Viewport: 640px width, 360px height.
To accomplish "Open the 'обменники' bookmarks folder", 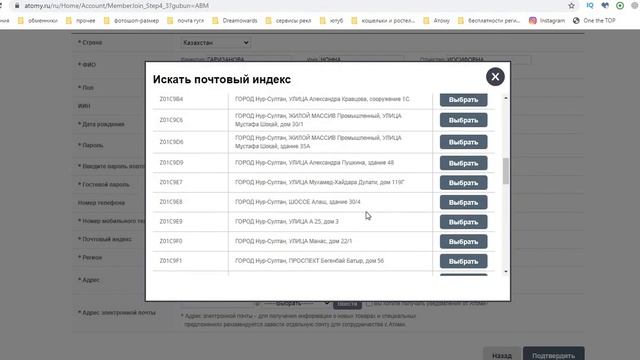I will coord(38,20).
